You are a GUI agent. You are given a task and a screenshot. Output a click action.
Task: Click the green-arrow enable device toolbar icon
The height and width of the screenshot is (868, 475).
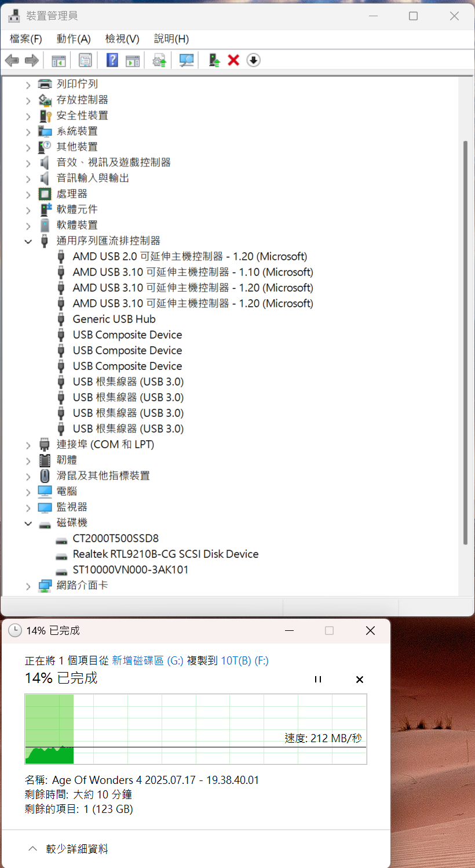[214, 60]
